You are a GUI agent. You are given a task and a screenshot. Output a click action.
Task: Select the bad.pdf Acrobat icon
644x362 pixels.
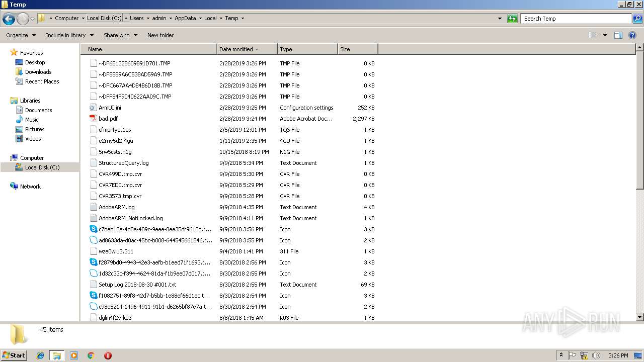pos(93,119)
